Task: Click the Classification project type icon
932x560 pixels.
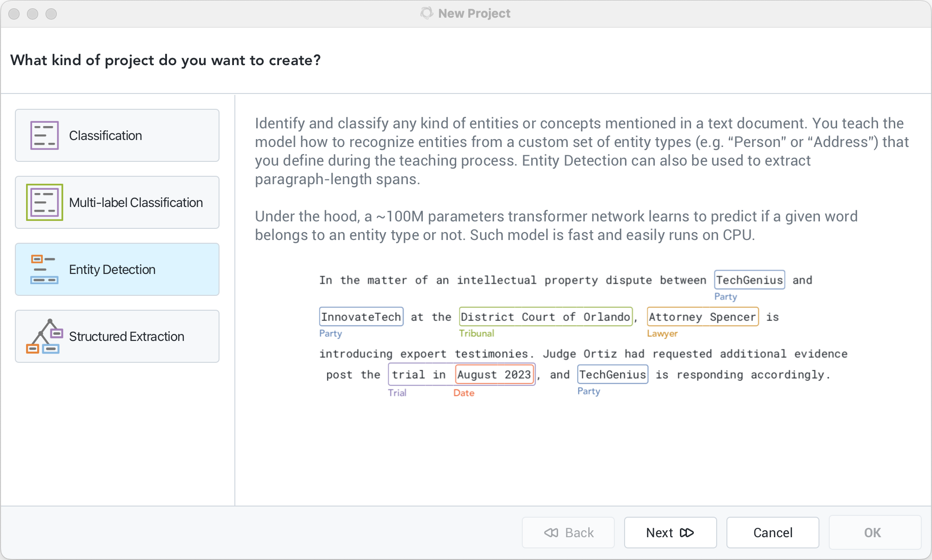Action: point(45,135)
